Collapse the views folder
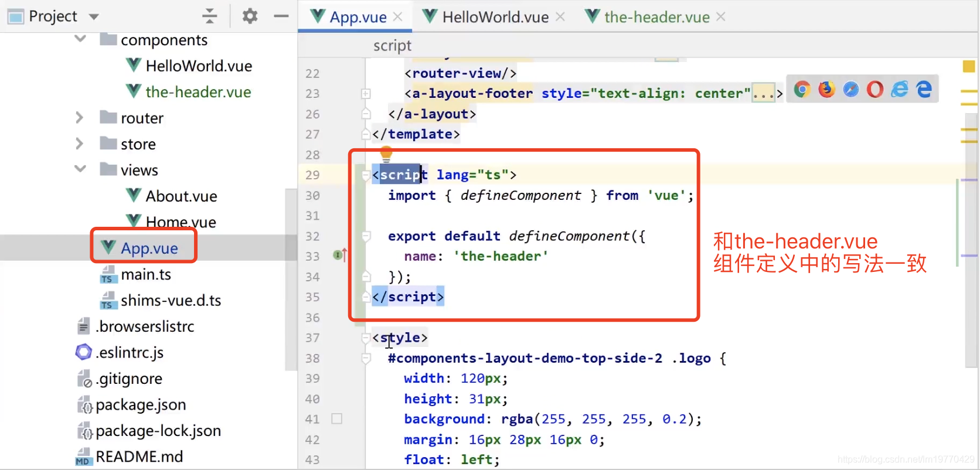The image size is (980, 470). click(80, 169)
